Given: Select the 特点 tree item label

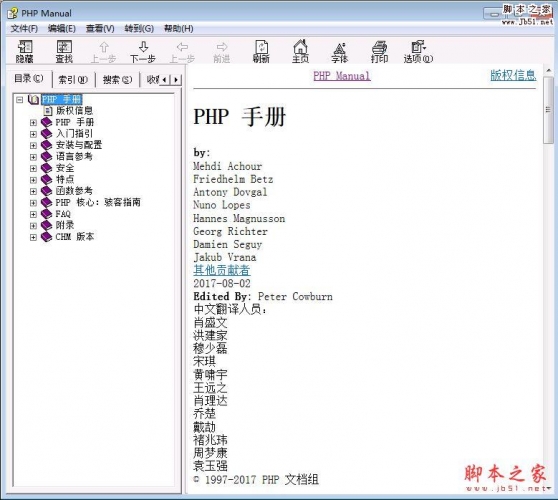Looking at the screenshot, I should 65,179.
